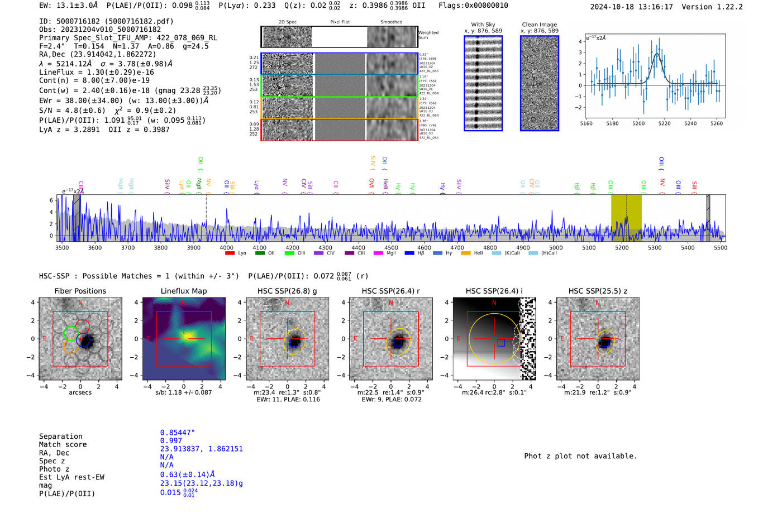The image size is (782, 532).
Task: Click 'Phot z plot not available.' message
Action: coord(580,456)
